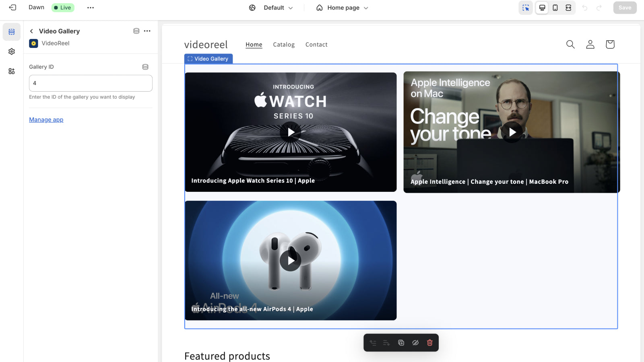Open the Contact page link

[316, 45]
